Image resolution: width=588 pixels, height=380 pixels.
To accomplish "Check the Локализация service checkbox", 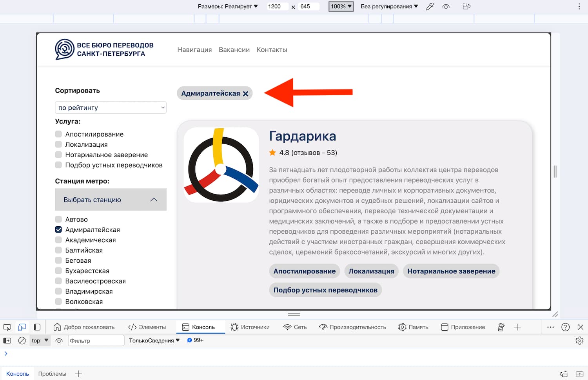I will pos(58,144).
